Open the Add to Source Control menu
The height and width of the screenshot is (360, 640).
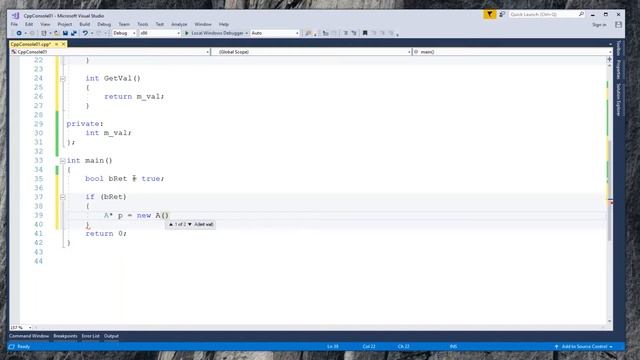click(584, 347)
